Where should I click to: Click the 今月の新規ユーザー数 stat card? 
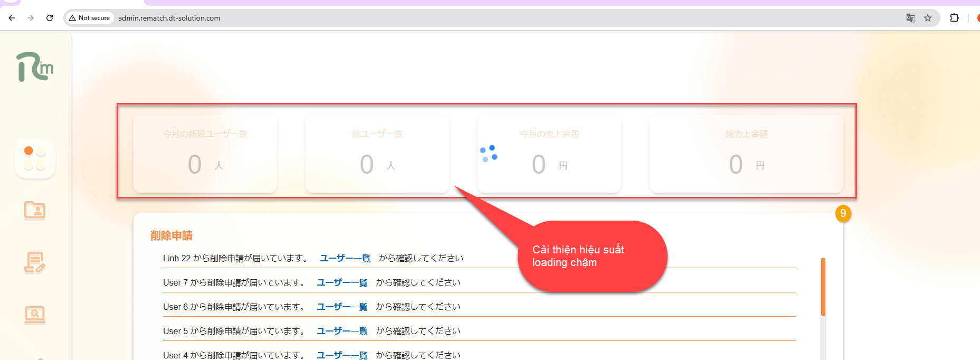click(x=205, y=154)
